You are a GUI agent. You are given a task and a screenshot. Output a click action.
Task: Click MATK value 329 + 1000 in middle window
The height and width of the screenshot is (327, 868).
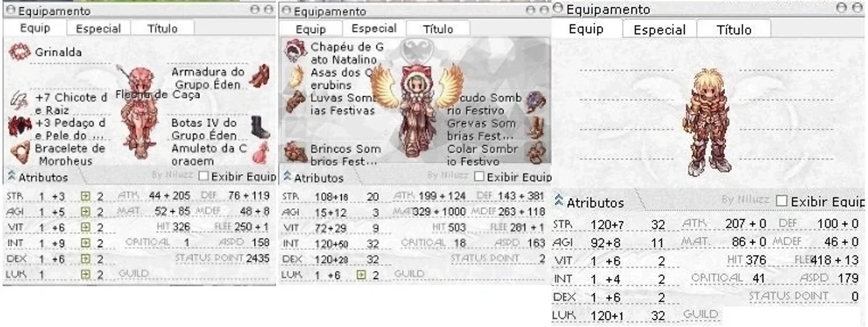(440, 211)
